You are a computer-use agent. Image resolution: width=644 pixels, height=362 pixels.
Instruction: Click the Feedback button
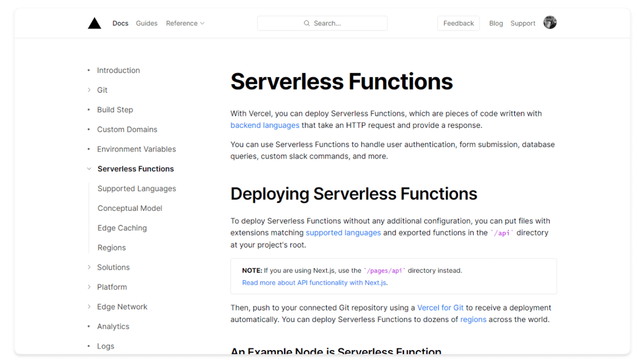pos(458,23)
